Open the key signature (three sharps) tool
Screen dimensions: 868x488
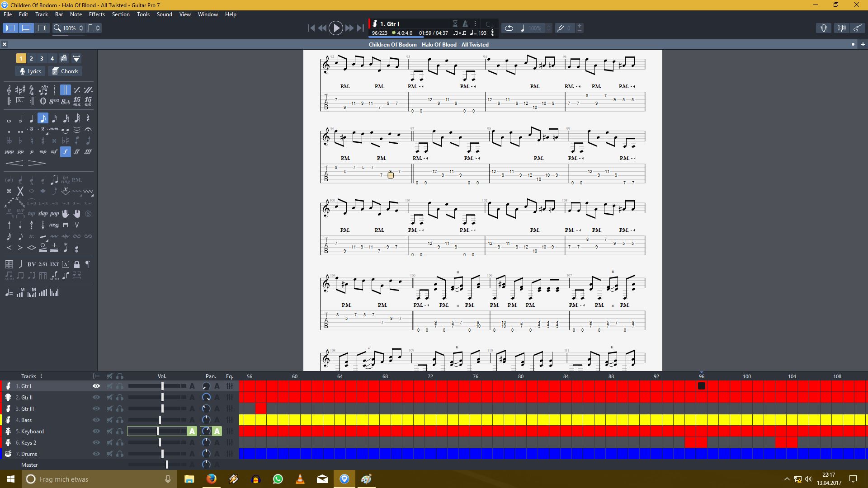[x=20, y=90]
